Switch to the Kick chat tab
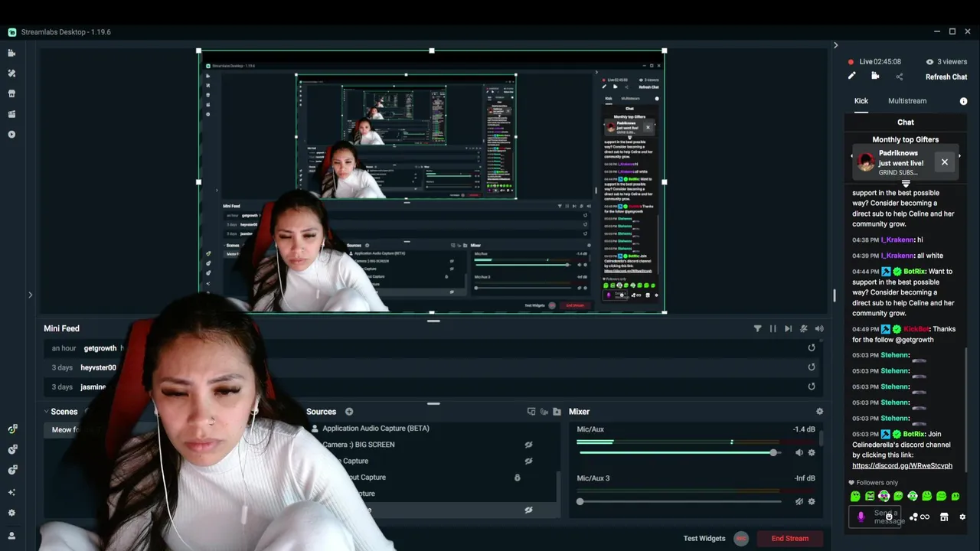 click(x=861, y=101)
